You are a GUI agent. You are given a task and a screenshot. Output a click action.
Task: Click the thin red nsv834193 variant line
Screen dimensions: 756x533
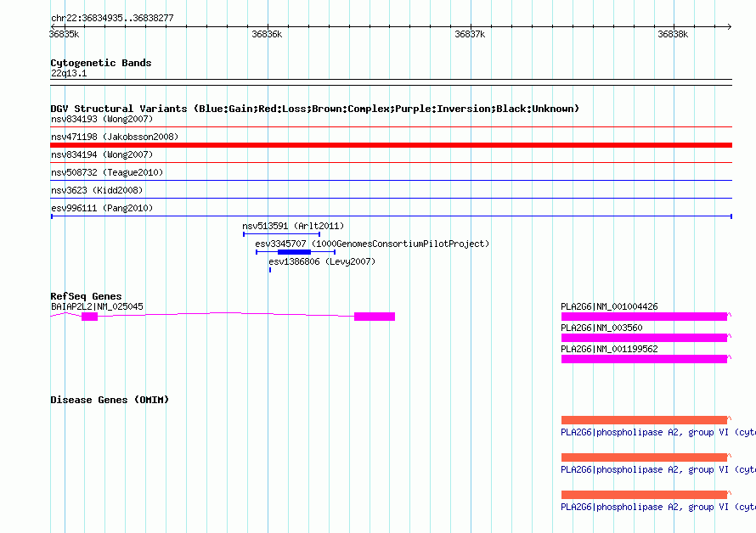tap(391, 127)
